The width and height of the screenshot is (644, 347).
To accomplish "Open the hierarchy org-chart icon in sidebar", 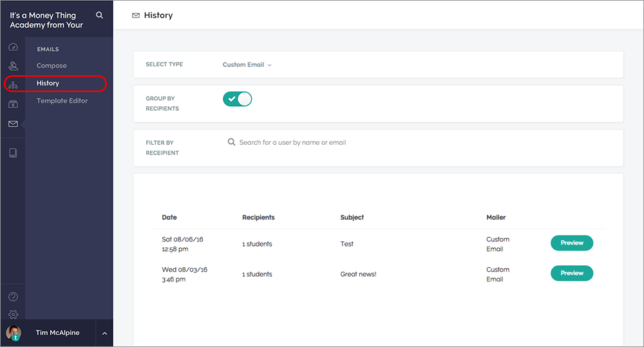I will pyautogui.click(x=13, y=85).
